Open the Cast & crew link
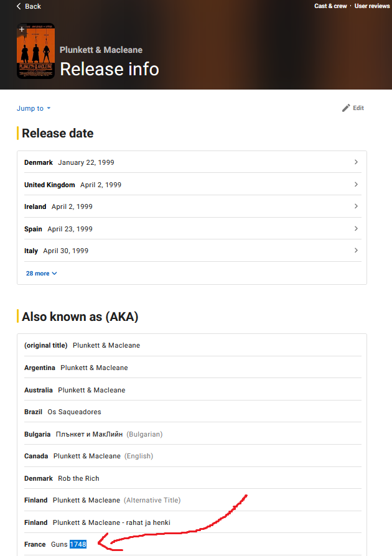 330,6
